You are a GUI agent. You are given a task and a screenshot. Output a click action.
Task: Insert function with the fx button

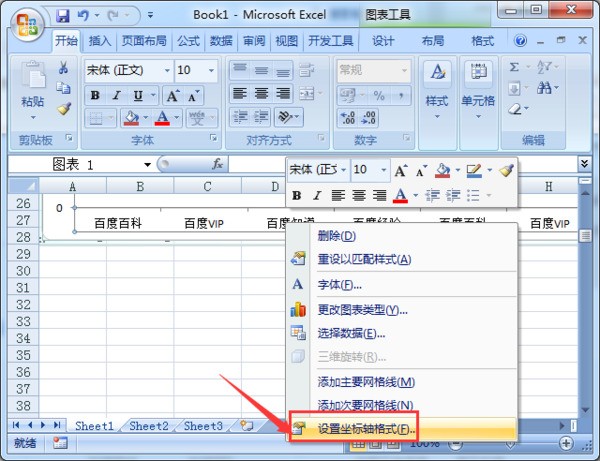tap(217, 165)
